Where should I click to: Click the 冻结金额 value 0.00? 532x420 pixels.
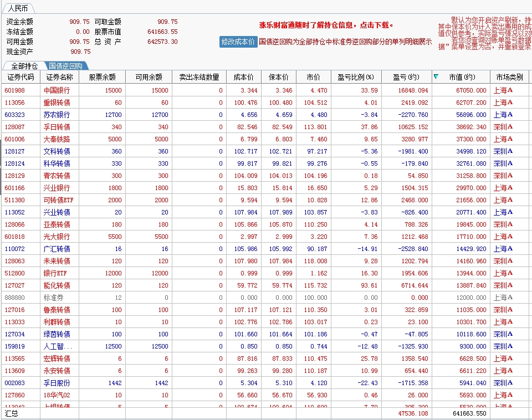[83, 32]
